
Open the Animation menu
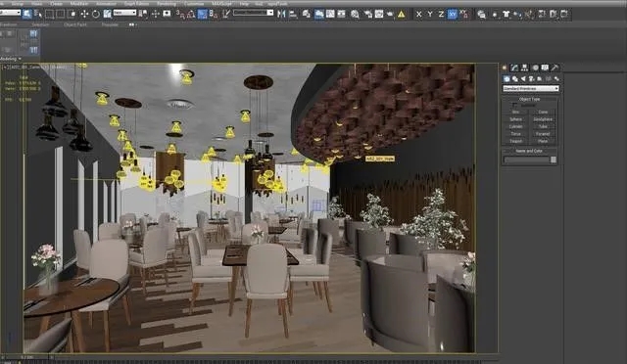[x=106, y=4]
